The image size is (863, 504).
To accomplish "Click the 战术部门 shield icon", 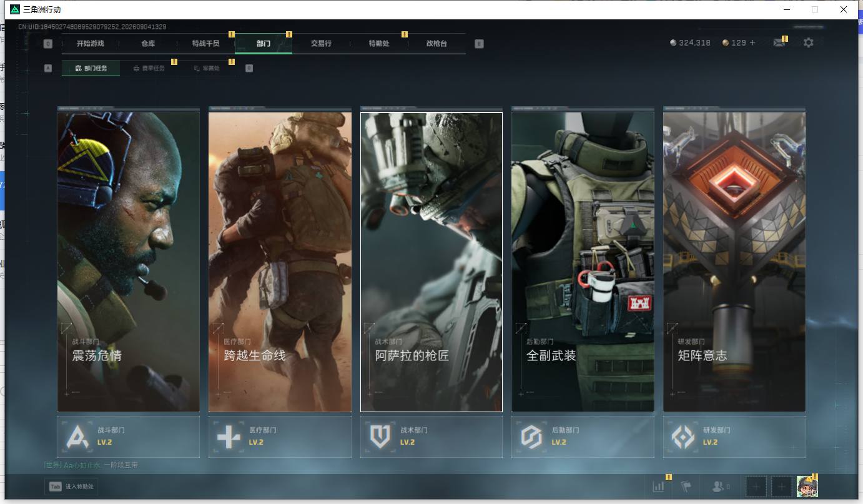I will pos(380,437).
